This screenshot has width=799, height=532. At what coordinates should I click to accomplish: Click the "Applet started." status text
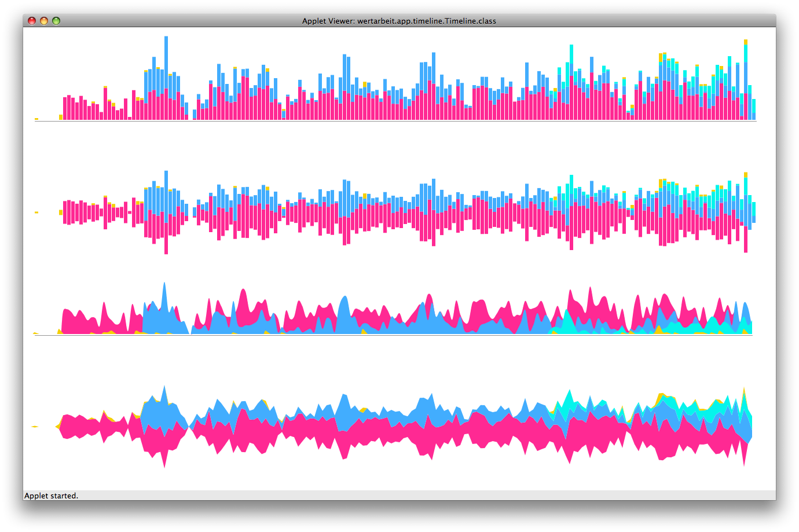51,496
